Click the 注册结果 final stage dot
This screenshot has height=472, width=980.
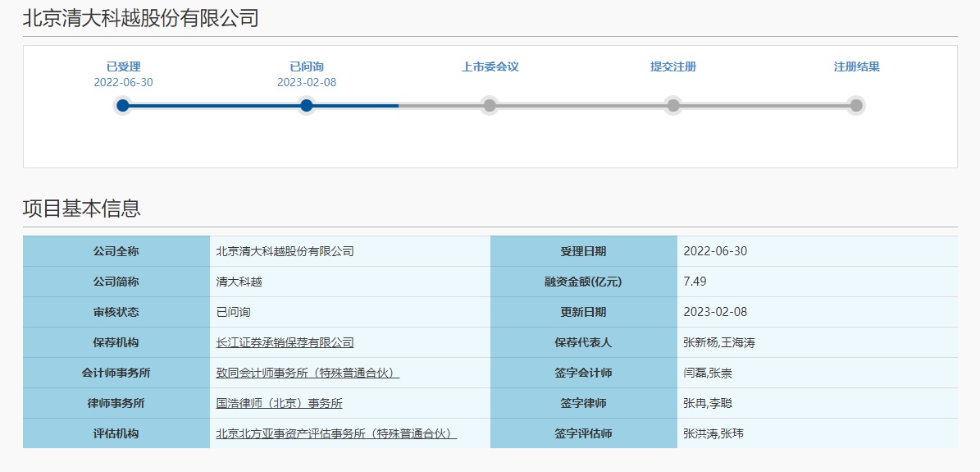click(856, 105)
